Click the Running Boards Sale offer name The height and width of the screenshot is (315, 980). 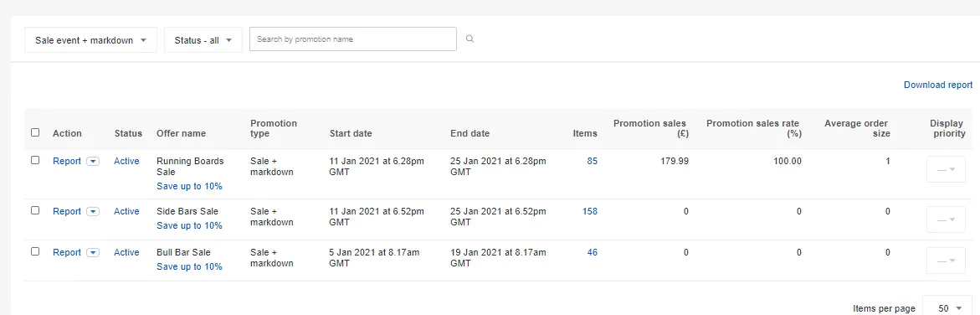(x=190, y=166)
